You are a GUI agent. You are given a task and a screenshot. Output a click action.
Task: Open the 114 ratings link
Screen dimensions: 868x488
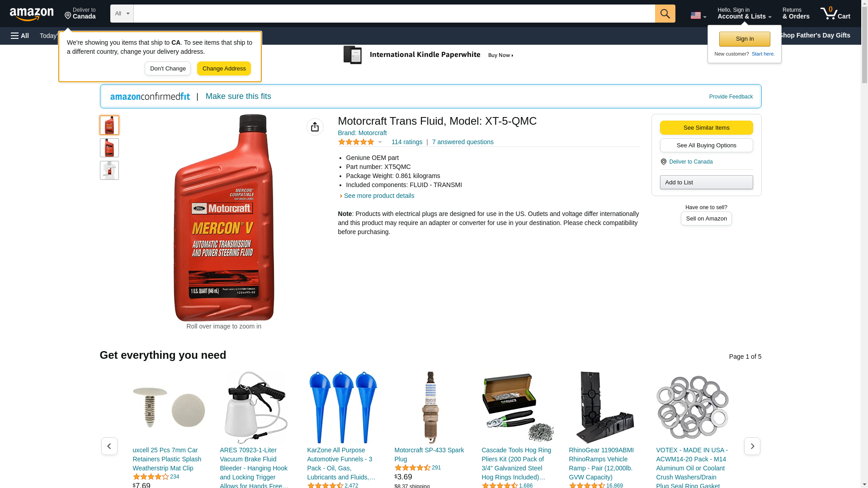(407, 142)
